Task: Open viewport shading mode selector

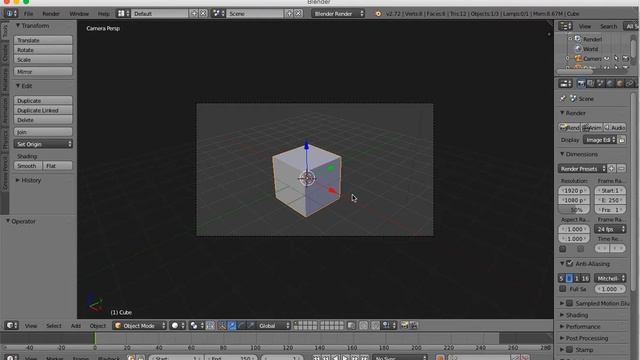Action: [178, 325]
